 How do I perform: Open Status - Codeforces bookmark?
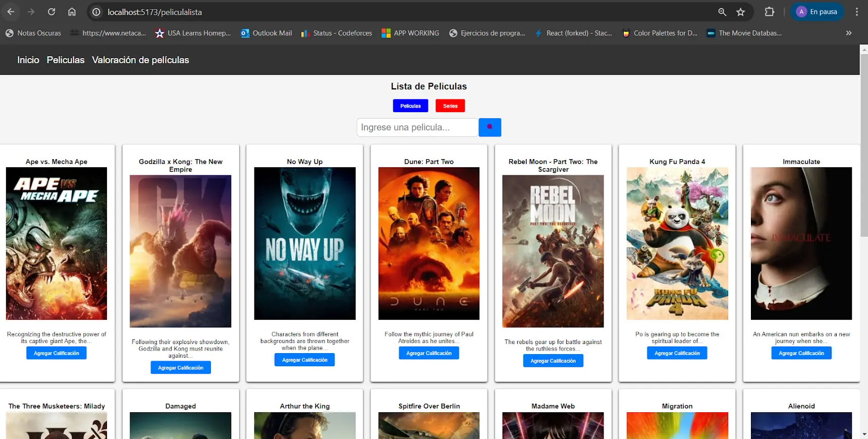[337, 33]
